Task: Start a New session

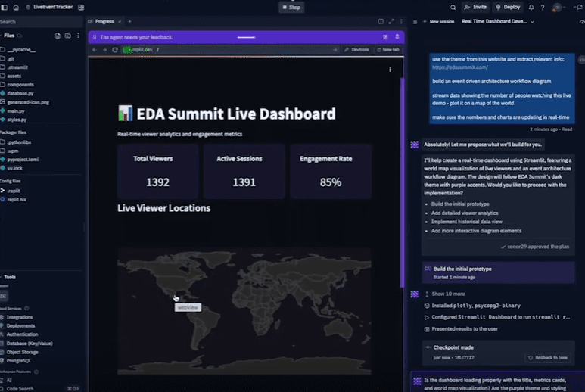Action: [x=438, y=22]
